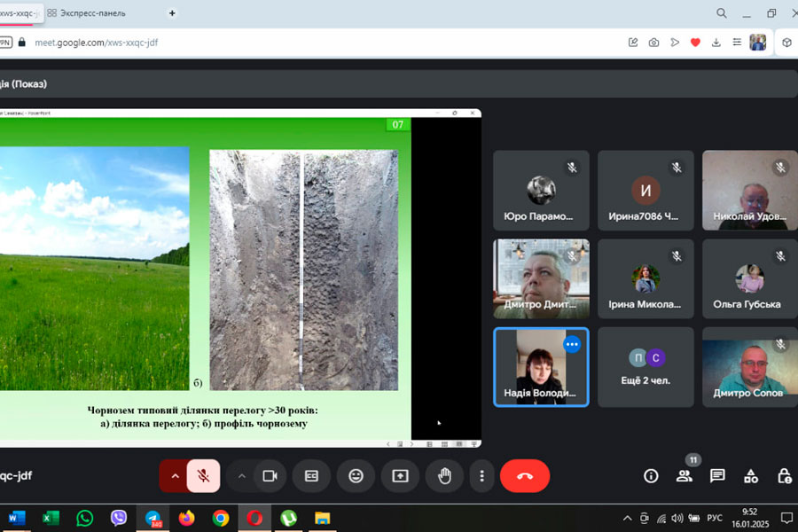
Task: Open Viber from the taskbar
Action: (x=119, y=518)
